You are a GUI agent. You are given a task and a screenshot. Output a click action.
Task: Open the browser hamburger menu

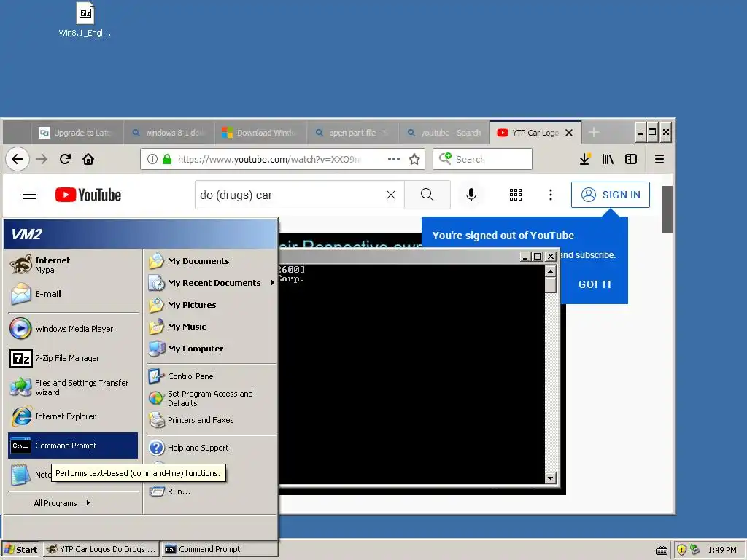coord(659,159)
